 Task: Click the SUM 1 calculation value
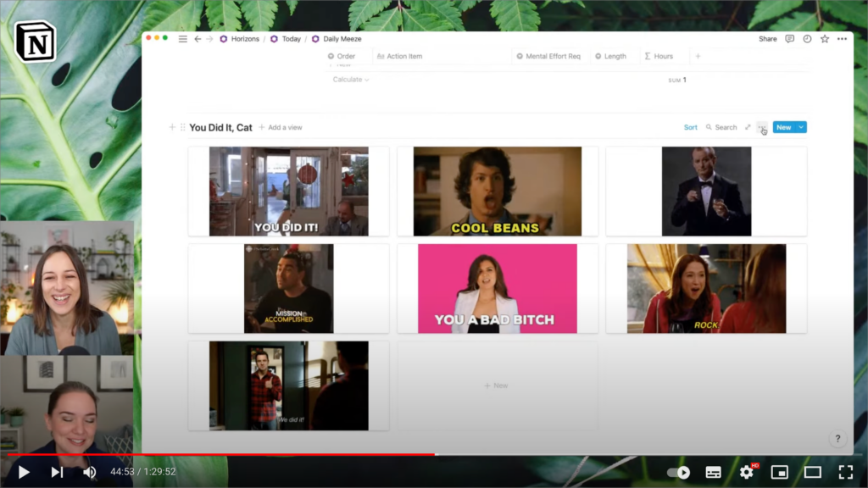tap(677, 80)
